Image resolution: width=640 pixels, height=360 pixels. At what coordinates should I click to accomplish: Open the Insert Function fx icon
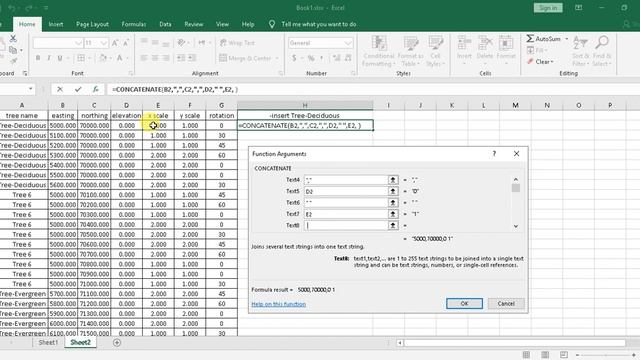pyautogui.click(x=96, y=89)
